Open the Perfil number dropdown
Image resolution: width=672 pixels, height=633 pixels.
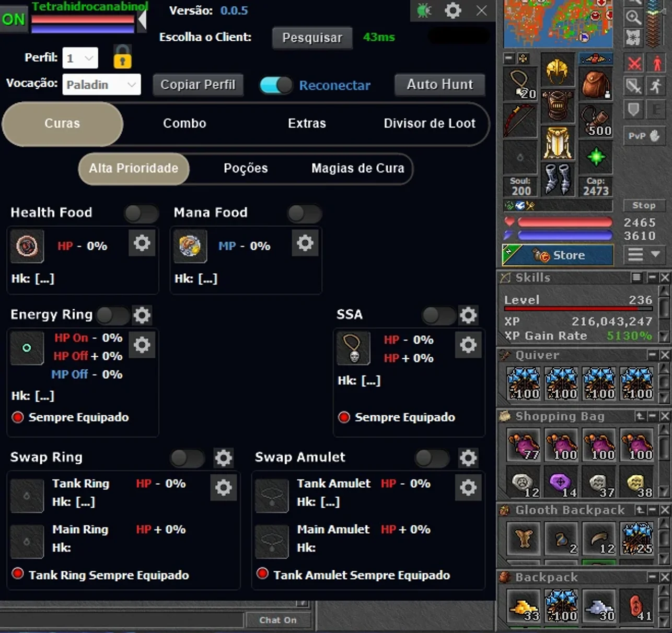click(x=80, y=58)
